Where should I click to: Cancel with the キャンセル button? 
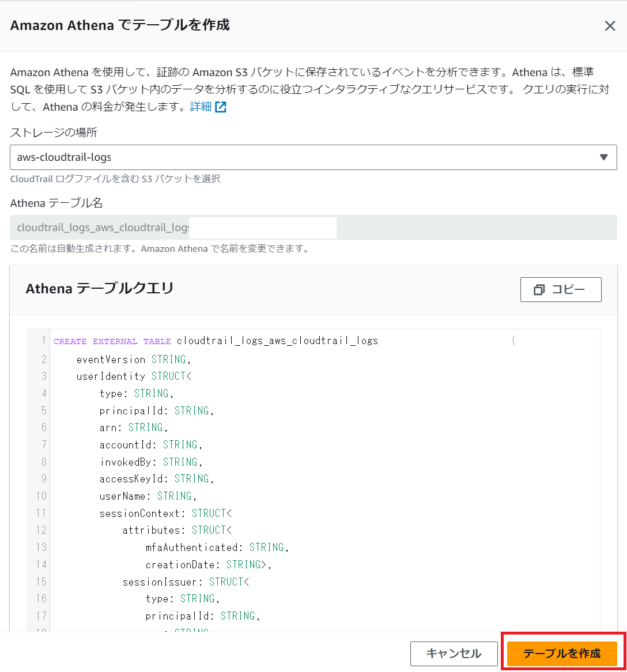pos(454,654)
